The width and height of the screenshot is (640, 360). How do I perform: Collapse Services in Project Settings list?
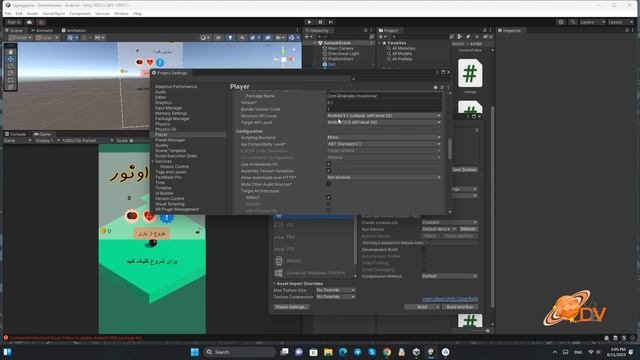[153, 161]
